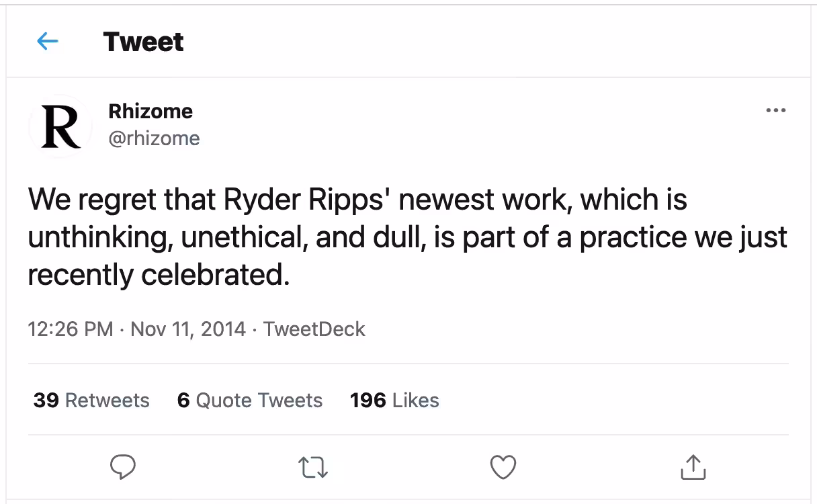Screen dimensions: 817x504
Task: Open Rhizome's R profile avatar
Action: click(x=60, y=126)
